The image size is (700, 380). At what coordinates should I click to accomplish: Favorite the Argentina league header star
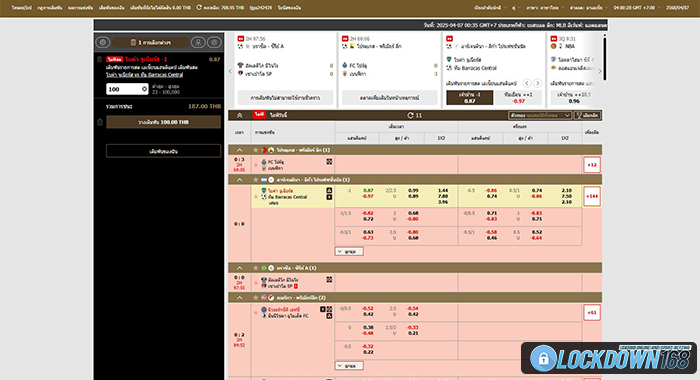(256, 180)
